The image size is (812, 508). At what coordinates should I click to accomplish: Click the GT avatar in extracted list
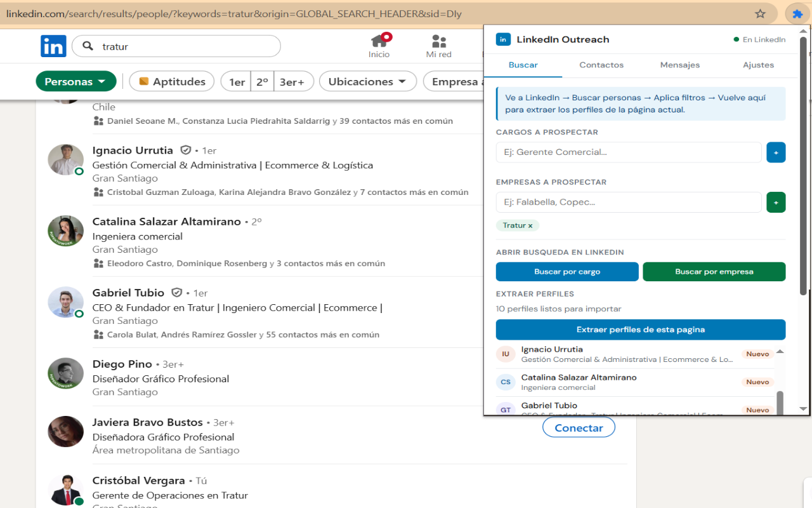pos(506,410)
